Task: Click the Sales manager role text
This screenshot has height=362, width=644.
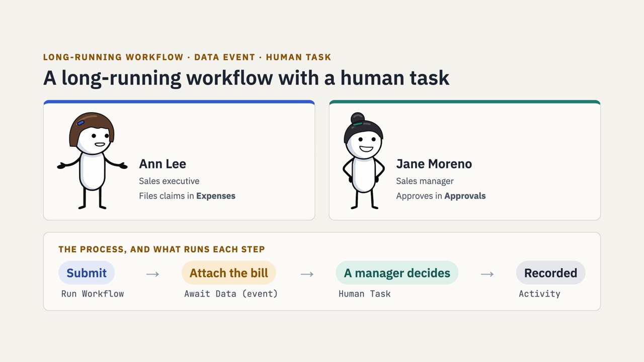Action: click(425, 181)
